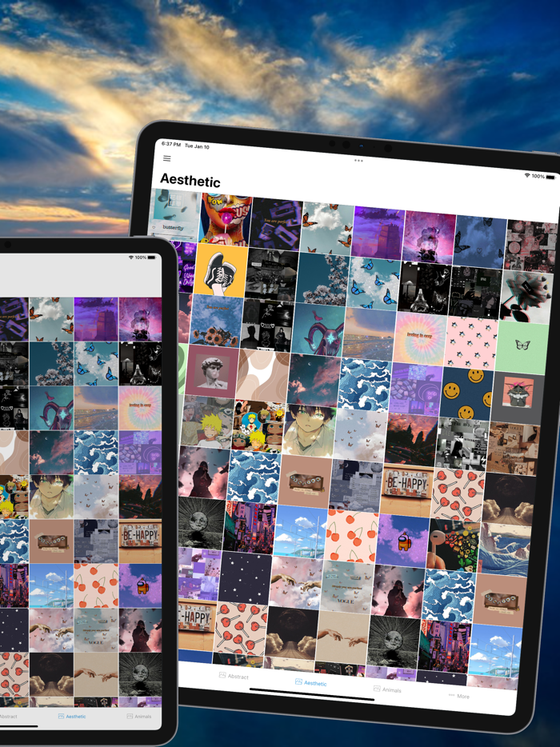Open the dark-haired anime boy on front iPad
This screenshot has width=560, height=747.
(51, 497)
